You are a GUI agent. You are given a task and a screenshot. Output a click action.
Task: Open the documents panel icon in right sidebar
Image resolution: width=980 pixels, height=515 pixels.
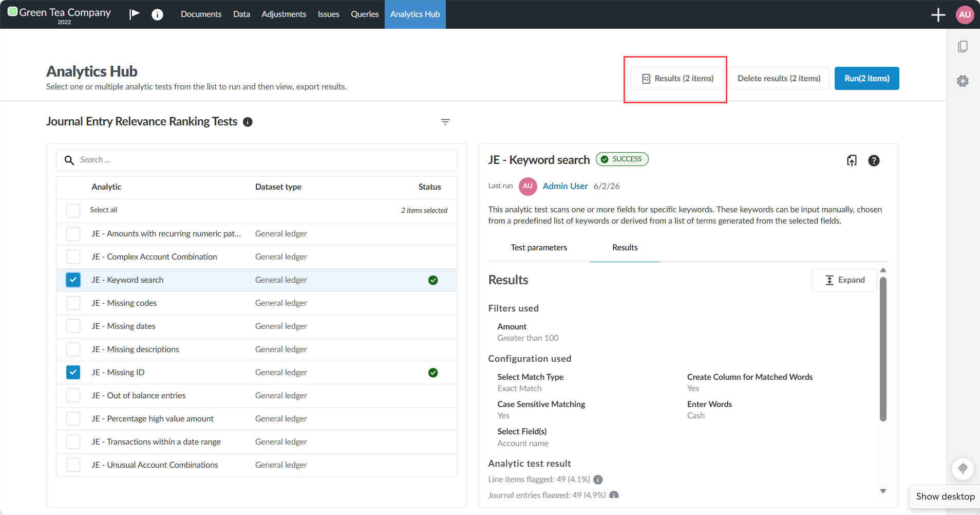click(963, 47)
